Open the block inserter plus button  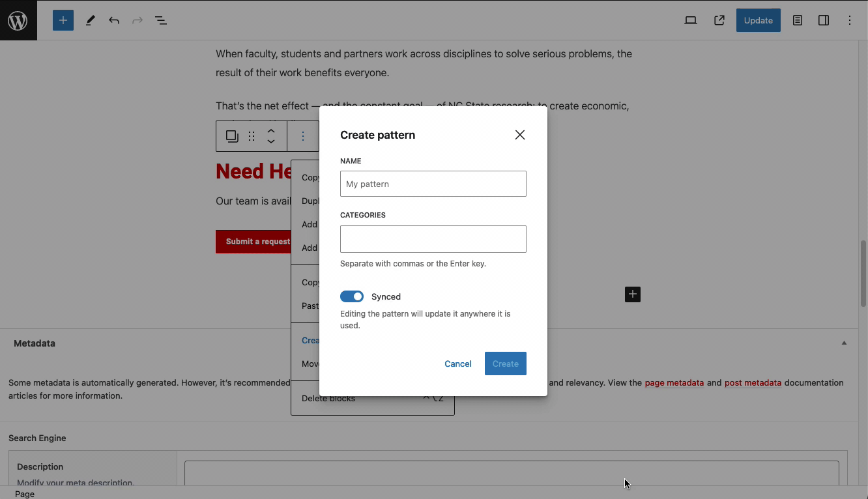click(x=63, y=20)
